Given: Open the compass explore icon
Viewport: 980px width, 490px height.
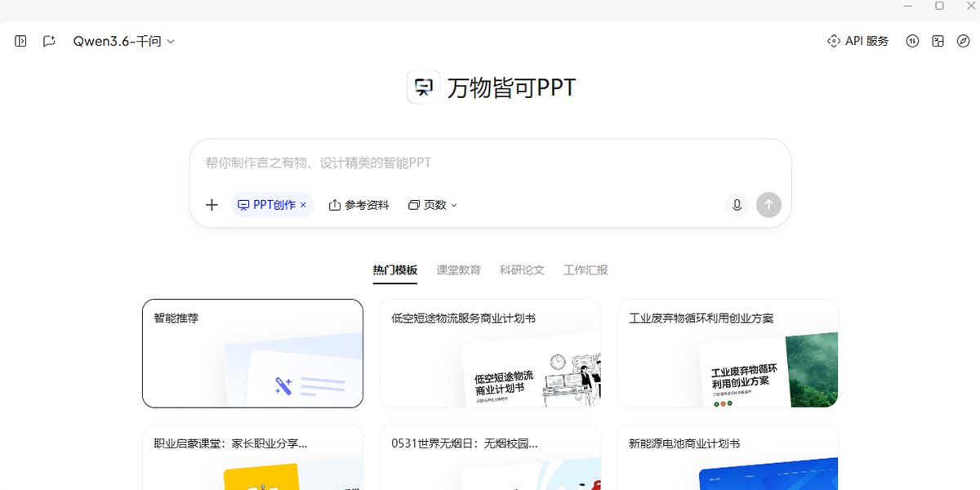Looking at the screenshot, I should coord(963,41).
